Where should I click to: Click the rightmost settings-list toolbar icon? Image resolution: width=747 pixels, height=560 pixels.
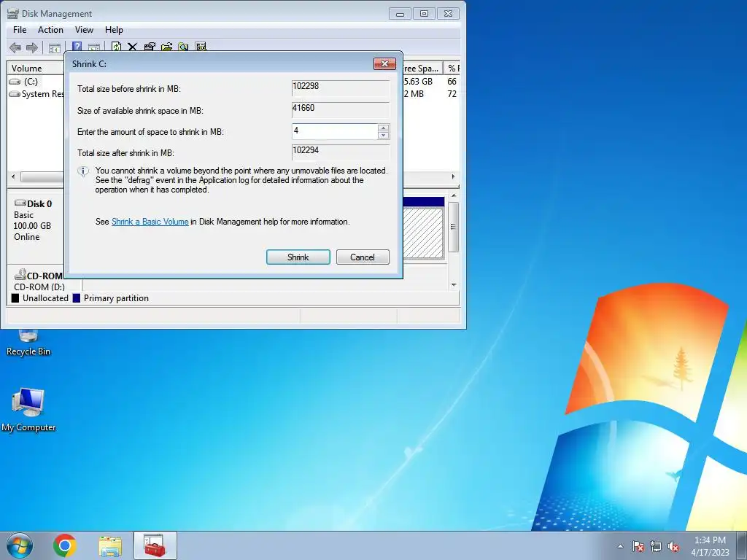(201, 47)
